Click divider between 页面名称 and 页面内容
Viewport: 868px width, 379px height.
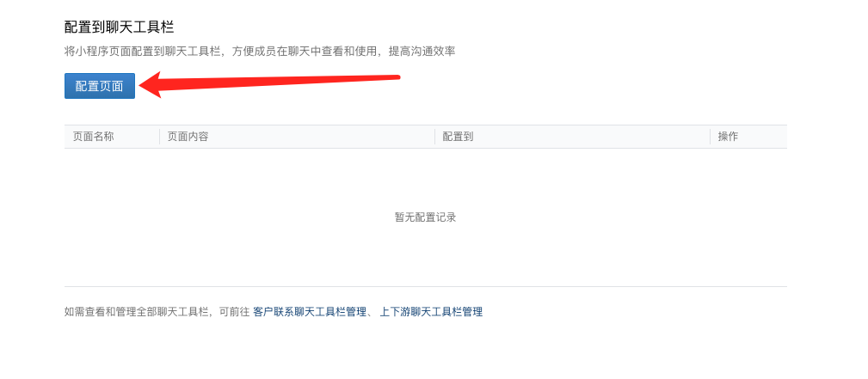pyautogui.click(x=159, y=137)
